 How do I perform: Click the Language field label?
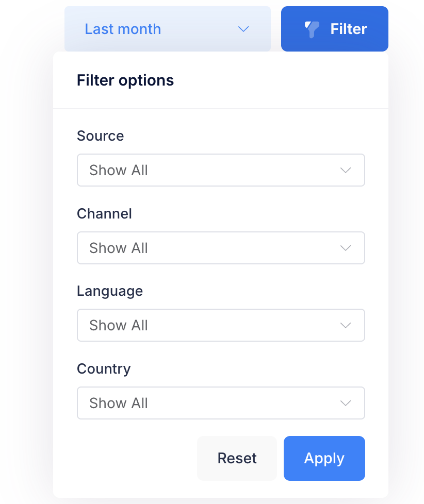tap(109, 291)
